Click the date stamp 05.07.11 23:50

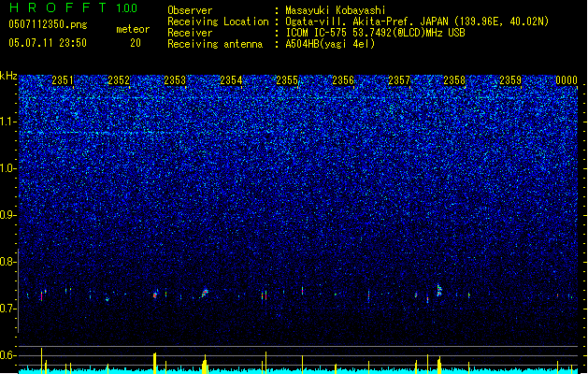[48, 43]
